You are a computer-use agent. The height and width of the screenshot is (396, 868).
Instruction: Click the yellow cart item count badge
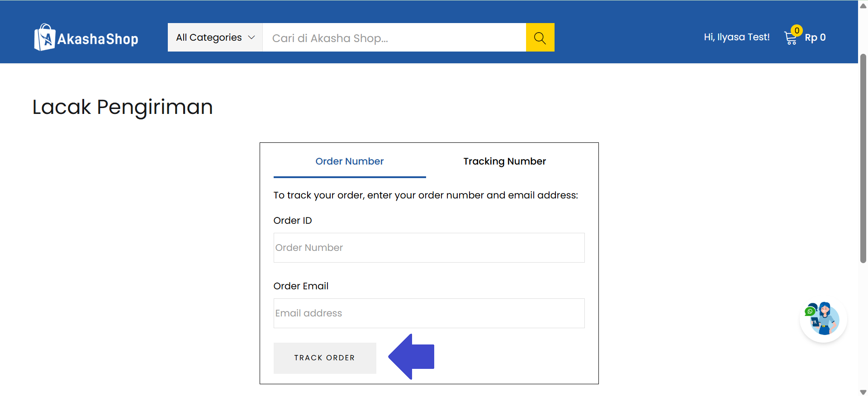797,31
